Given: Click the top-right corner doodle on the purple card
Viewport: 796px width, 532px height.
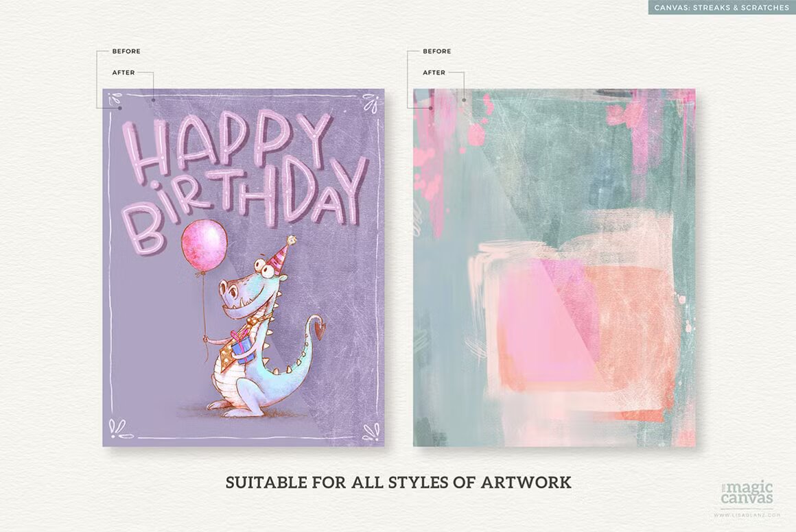Looking at the screenshot, I should click(x=371, y=104).
